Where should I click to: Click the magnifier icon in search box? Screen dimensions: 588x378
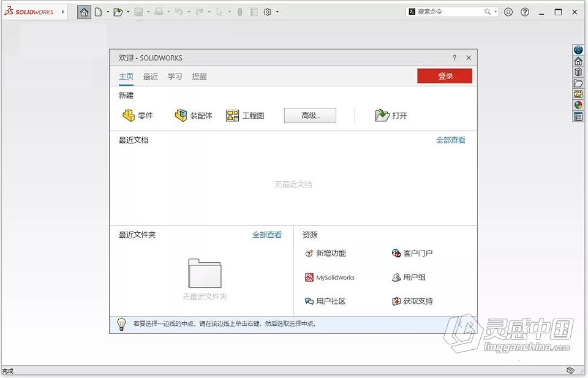[x=488, y=12]
